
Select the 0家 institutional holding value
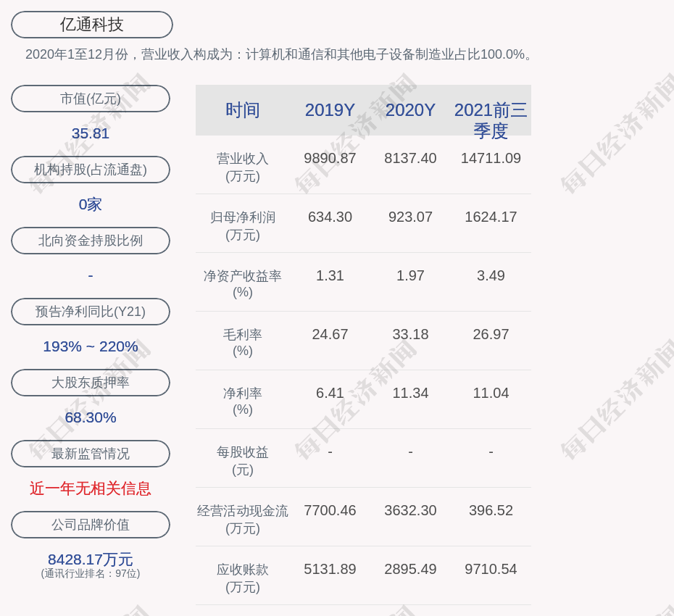(91, 204)
